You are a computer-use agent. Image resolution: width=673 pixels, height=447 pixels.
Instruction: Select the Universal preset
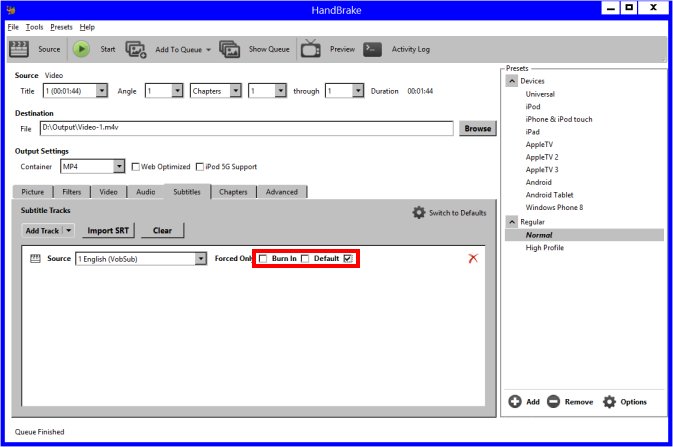(540, 94)
